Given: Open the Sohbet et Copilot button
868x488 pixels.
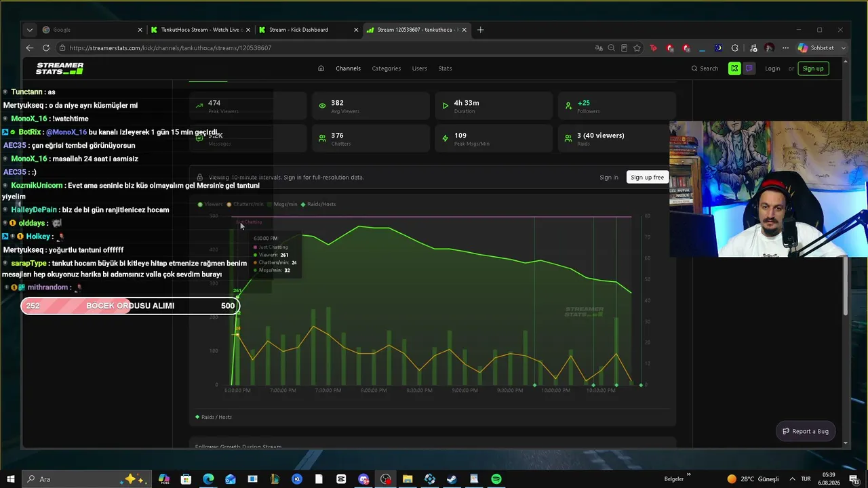Looking at the screenshot, I should pos(816,48).
